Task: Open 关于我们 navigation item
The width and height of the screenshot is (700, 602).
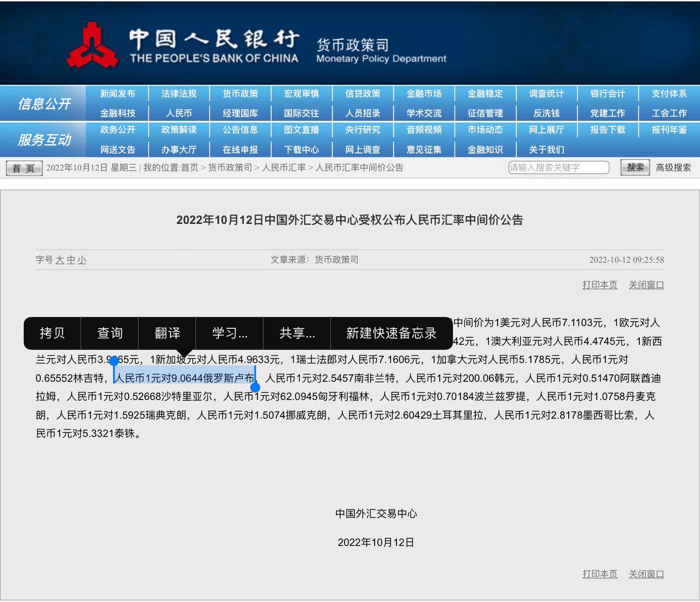Action: (x=546, y=149)
